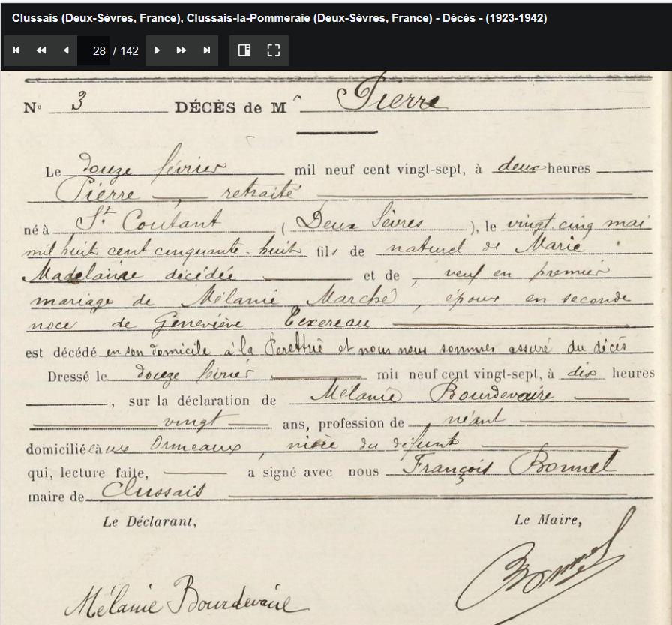Enter fullscreen mode

click(274, 50)
